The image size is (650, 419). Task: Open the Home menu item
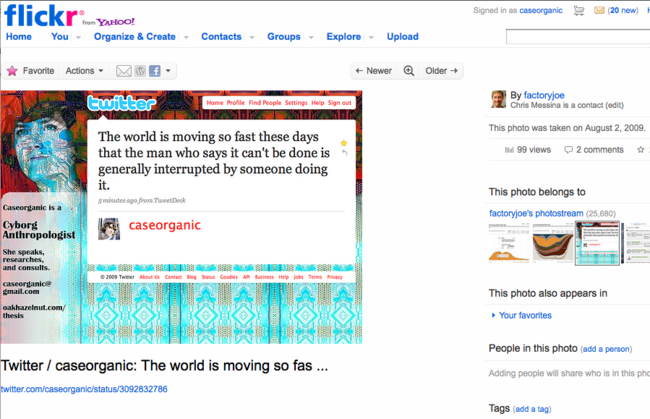19,36
